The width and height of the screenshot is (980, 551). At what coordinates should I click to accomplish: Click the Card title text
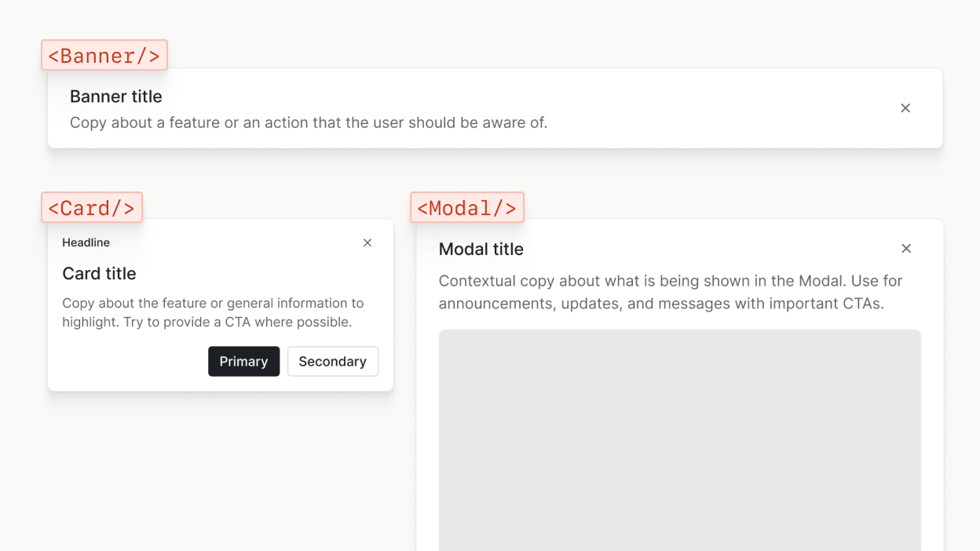pyautogui.click(x=99, y=274)
